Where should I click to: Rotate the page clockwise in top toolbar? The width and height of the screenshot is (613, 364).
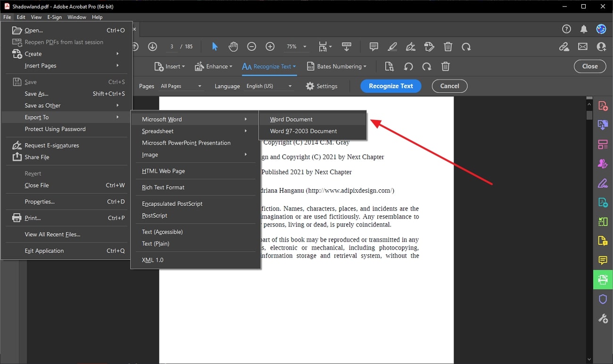click(466, 47)
